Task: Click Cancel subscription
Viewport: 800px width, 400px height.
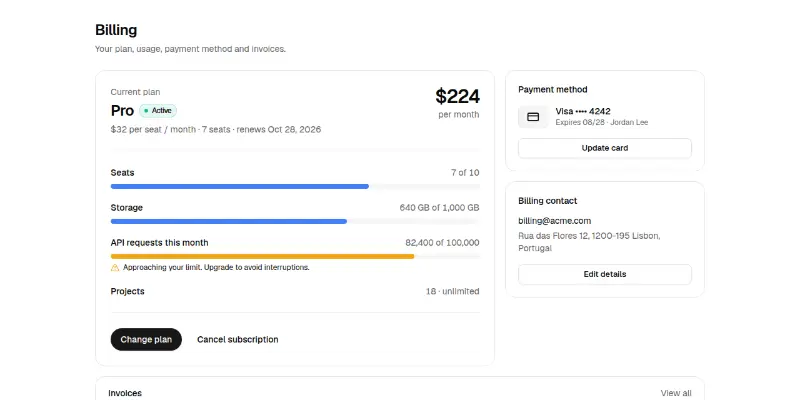Action: (x=238, y=339)
